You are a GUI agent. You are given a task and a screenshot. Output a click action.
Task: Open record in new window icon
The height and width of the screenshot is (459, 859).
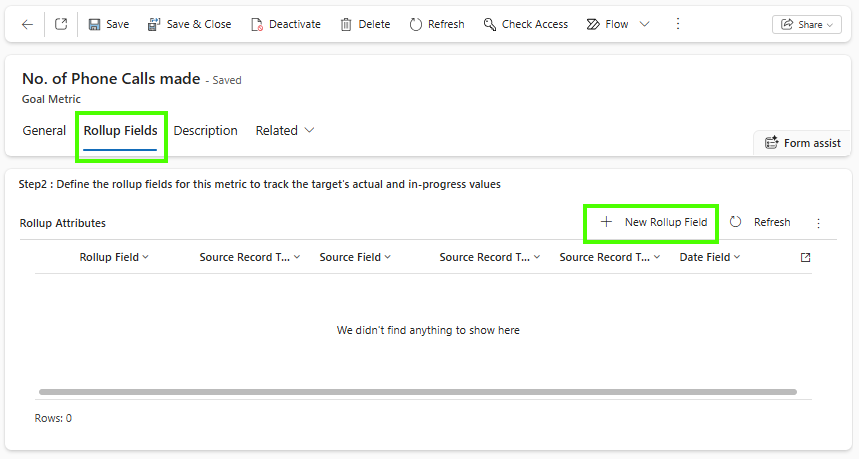61,24
